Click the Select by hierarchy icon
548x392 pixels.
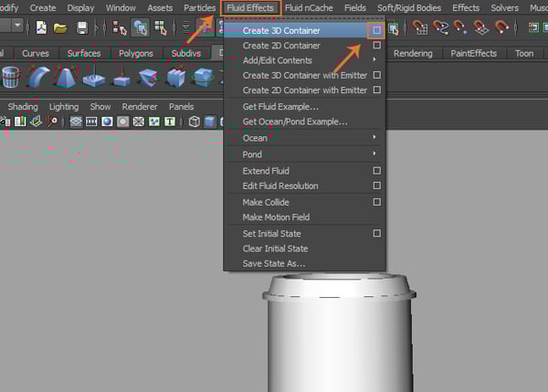pos(120,28)
